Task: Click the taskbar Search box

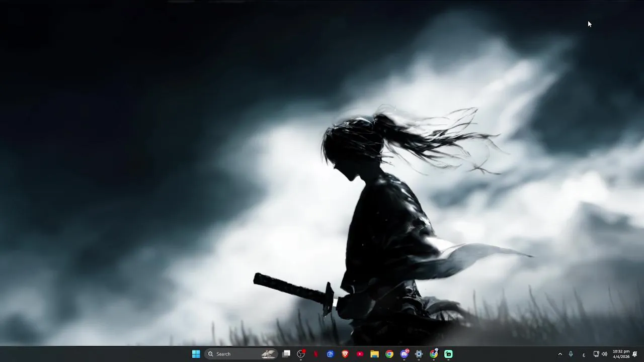Action: 241,354
